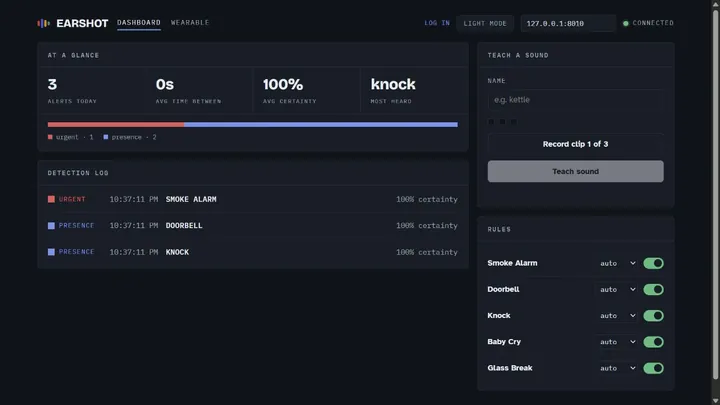
Task: Click the blue presence segment of the bar
Action: [x=321, y=124]
